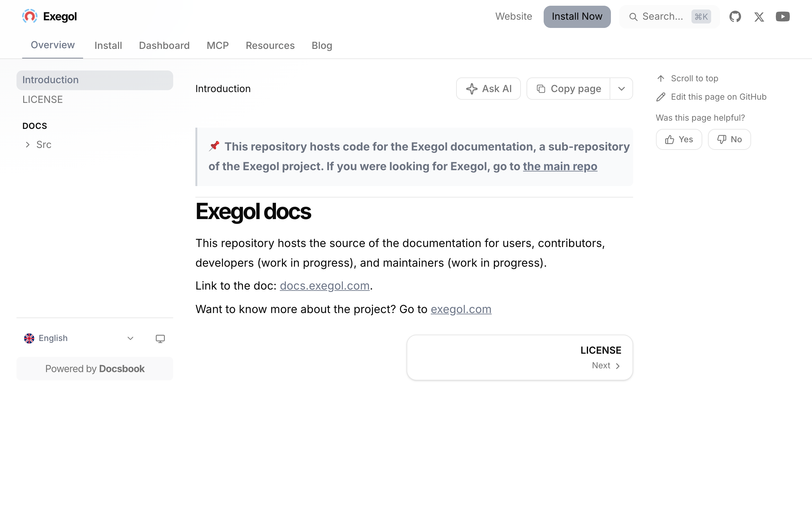
Task: Focus the Search input field
Action: point(669,17)
